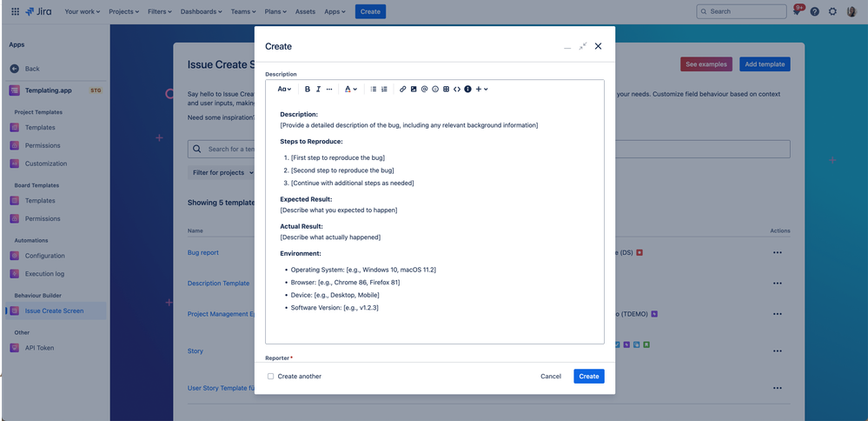Screen dimensions: 868x421
Task: Open the text color dropdown
Action: pyautogui.click(x=351, y=90)
